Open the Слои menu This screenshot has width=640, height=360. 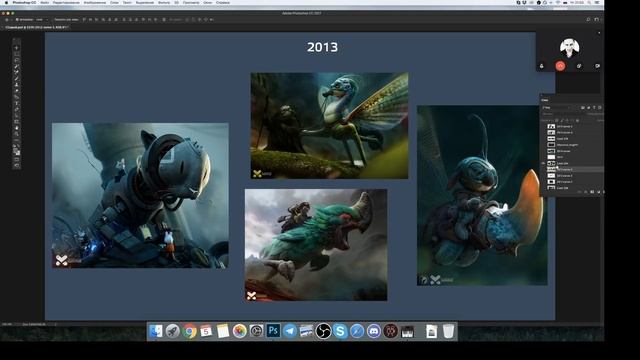114,2
